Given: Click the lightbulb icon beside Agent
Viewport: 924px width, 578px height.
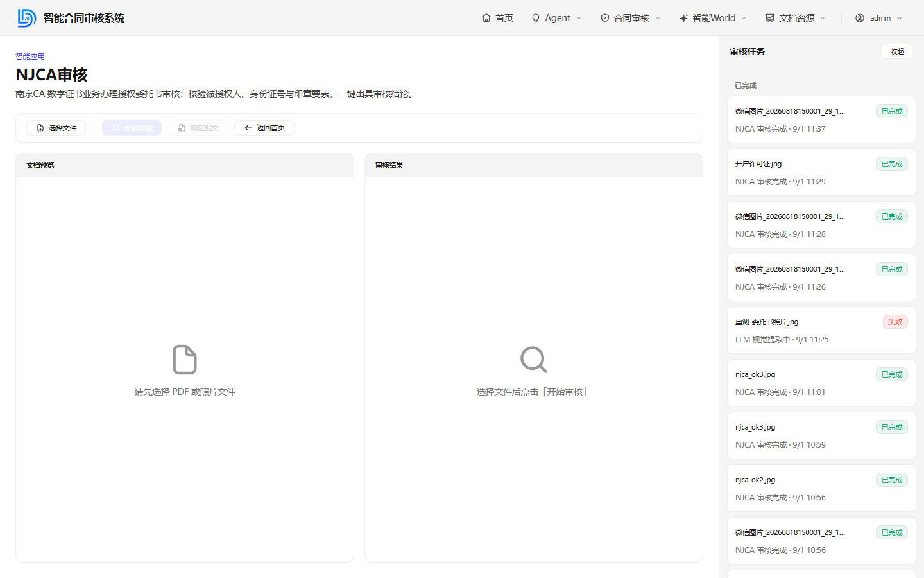Looking at the screenshot, I should tap(536, 18).
